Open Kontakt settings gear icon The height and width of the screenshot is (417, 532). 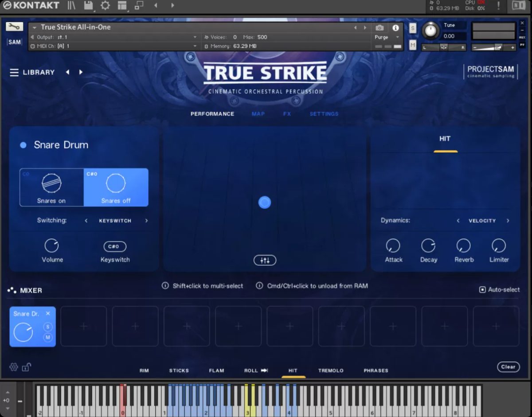click(x=105, y=5)
